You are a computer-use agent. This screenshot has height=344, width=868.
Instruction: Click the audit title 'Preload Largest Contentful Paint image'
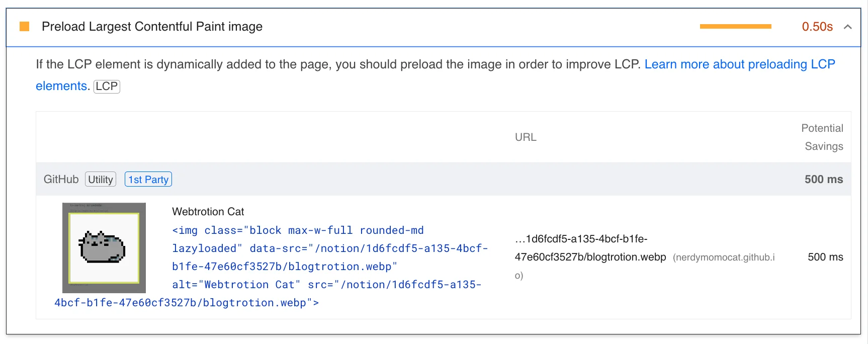152,27
